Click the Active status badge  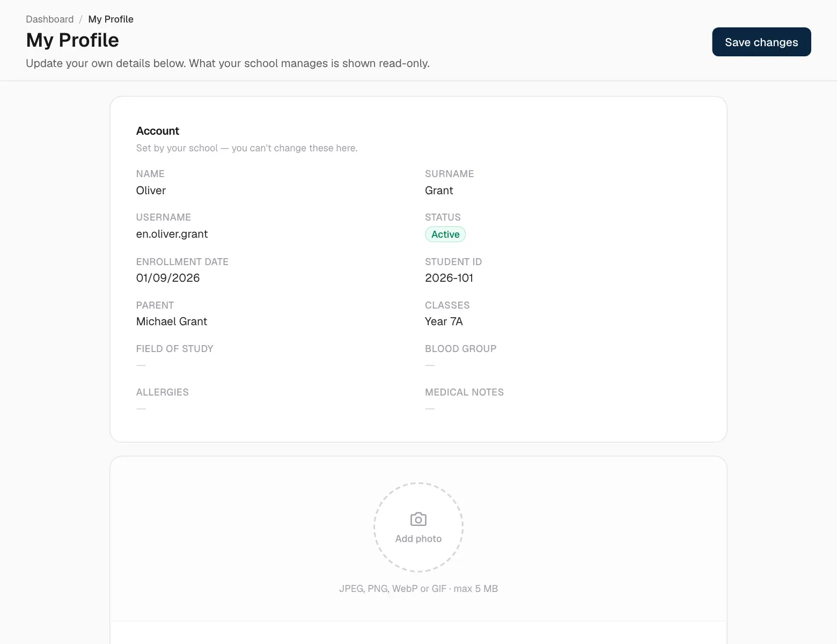point(445,235)
